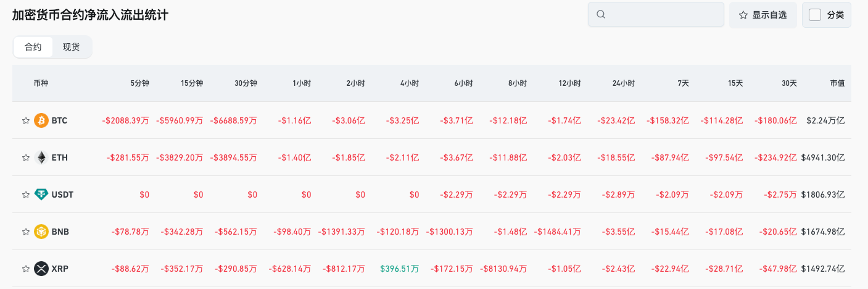The width and height of the screenshot is (868, 289).
Task: Star the XRP row as favorite
Action: pyautogui.click(x=26, y=269)
